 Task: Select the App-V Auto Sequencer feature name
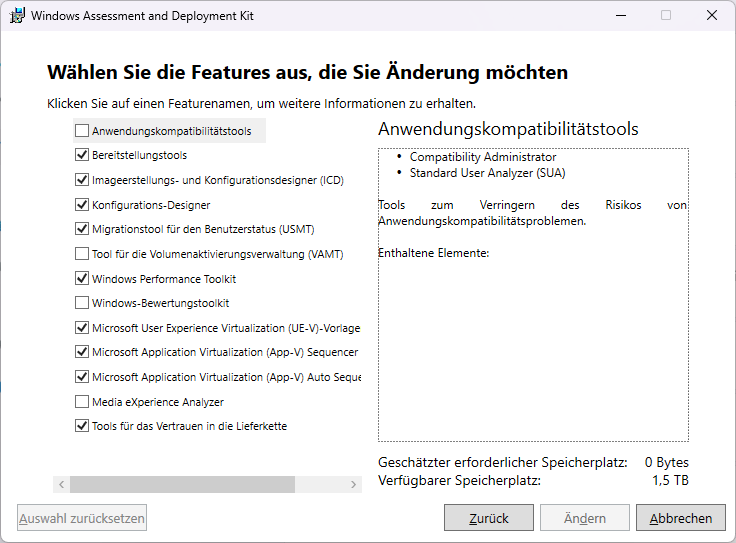coord(225,377)
